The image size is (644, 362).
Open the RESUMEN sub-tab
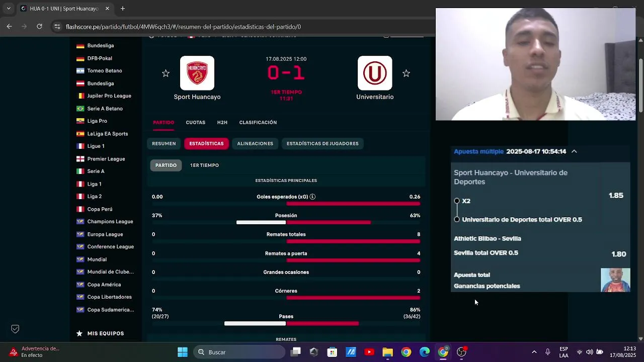pyautogui.click(x=164, y=144)
